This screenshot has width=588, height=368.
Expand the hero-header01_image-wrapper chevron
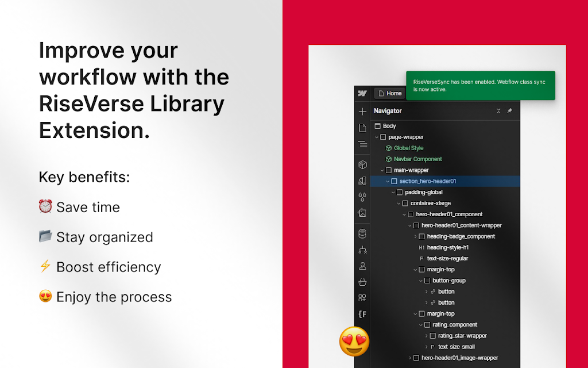(409, 358)
